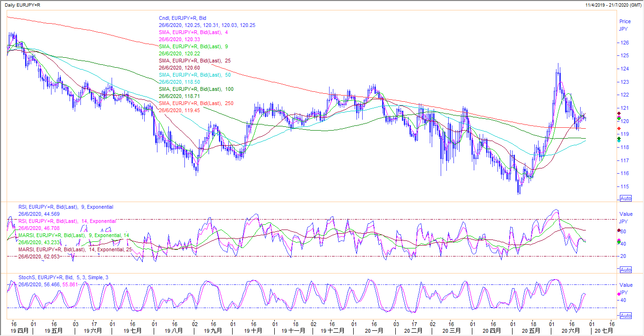This screenshot has height=336, width=644.
Task: Click the SMA 100 value '26/6/2020, 118.71'
Action: click(x=180, y=96)
